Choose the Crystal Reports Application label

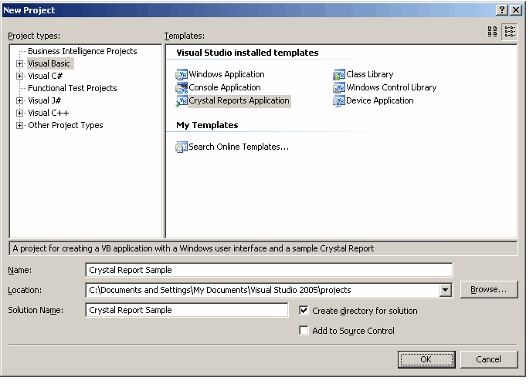click(x=239, y=101)
